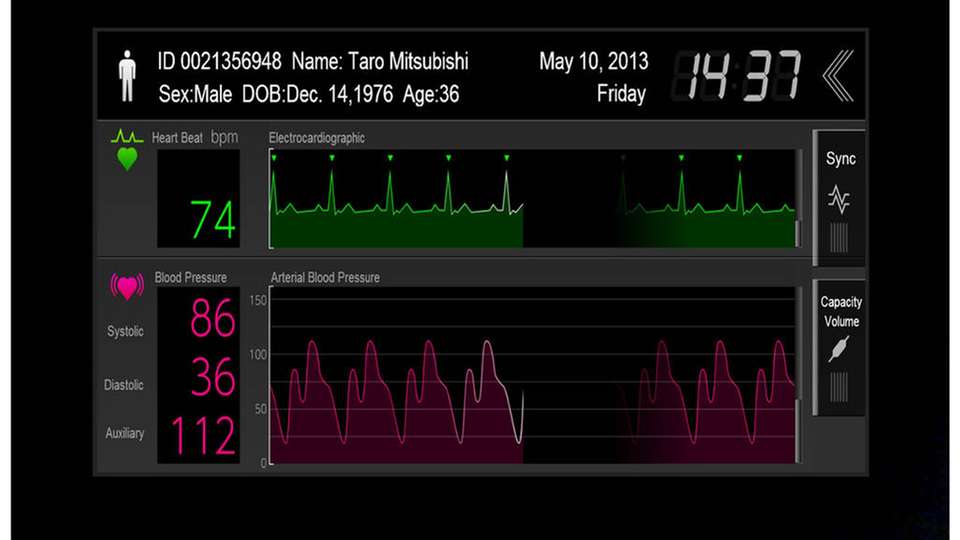Click the Sync waveform icon

click(x=839, y=199)
